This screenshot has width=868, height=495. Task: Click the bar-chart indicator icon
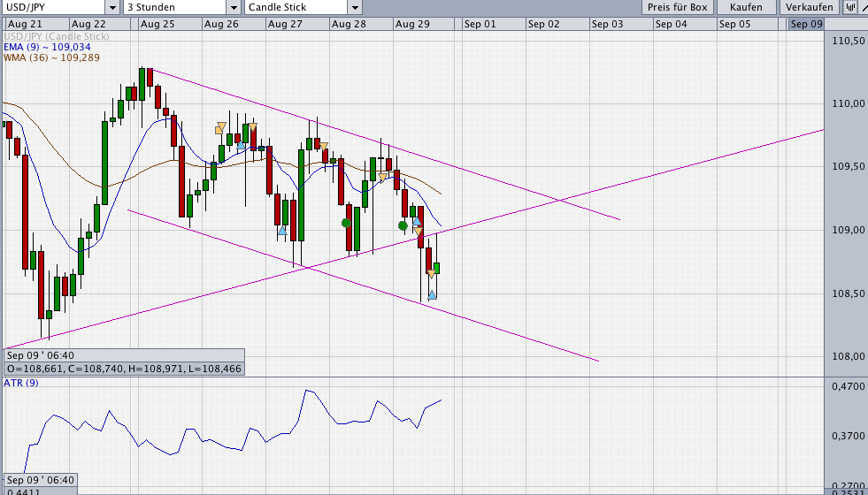click(x=849, y=7)
